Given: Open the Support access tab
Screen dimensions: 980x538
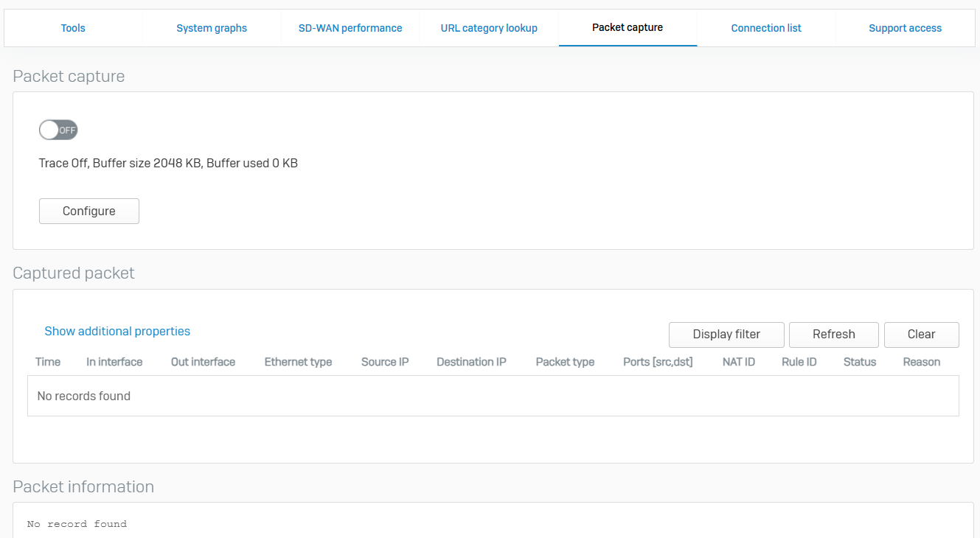Looking at the screenshot, I should point(905,28).
